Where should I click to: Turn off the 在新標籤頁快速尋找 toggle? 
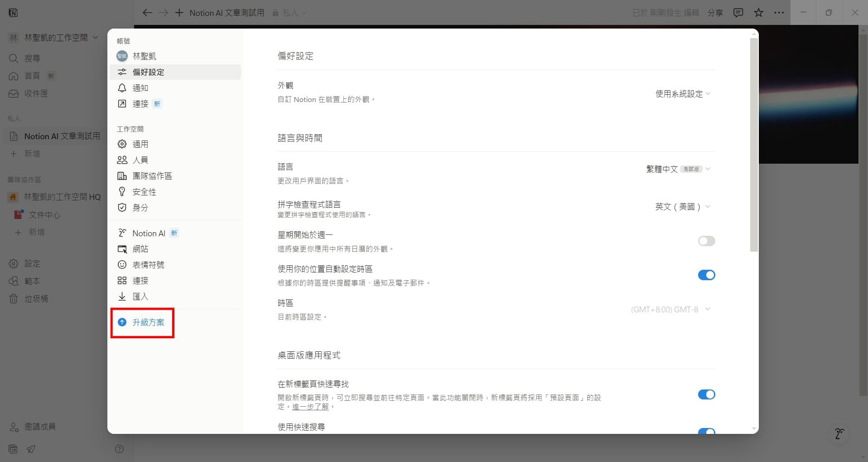(x=706, y=394)
